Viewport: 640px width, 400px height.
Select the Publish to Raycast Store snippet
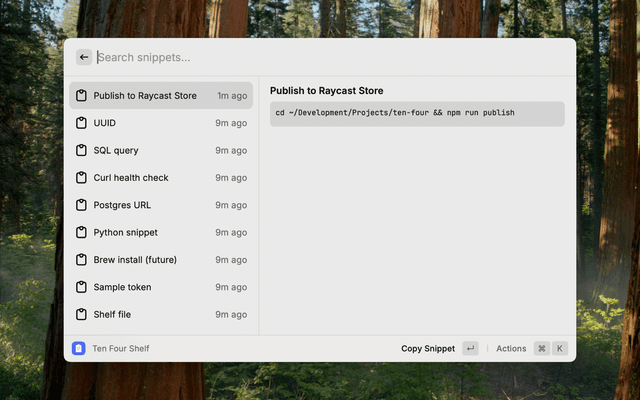coord(161,96)
